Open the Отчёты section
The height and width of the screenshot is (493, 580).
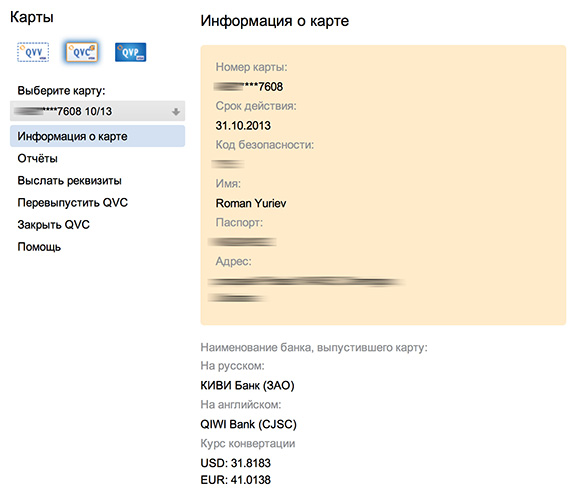coord(37,158)
